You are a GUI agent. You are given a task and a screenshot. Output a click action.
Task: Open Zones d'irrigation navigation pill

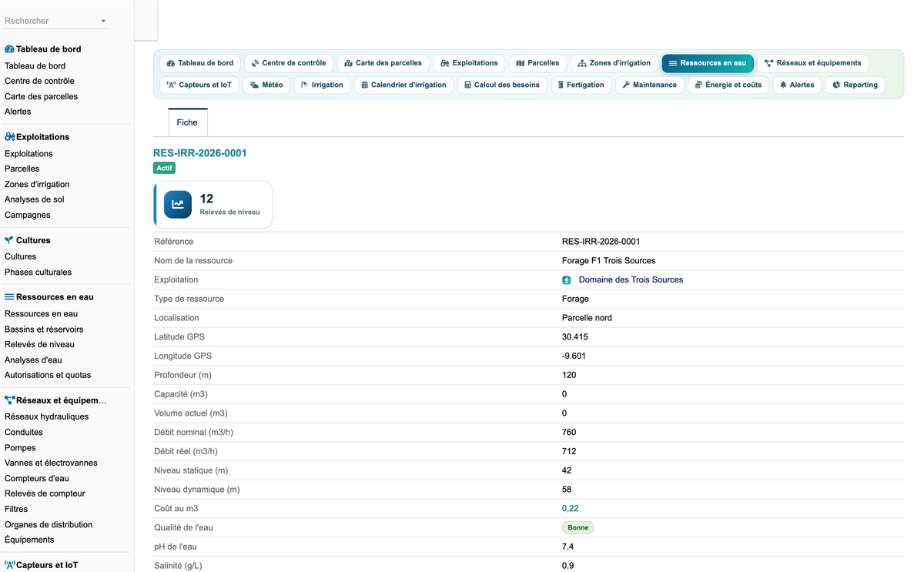tap(614, 63)
